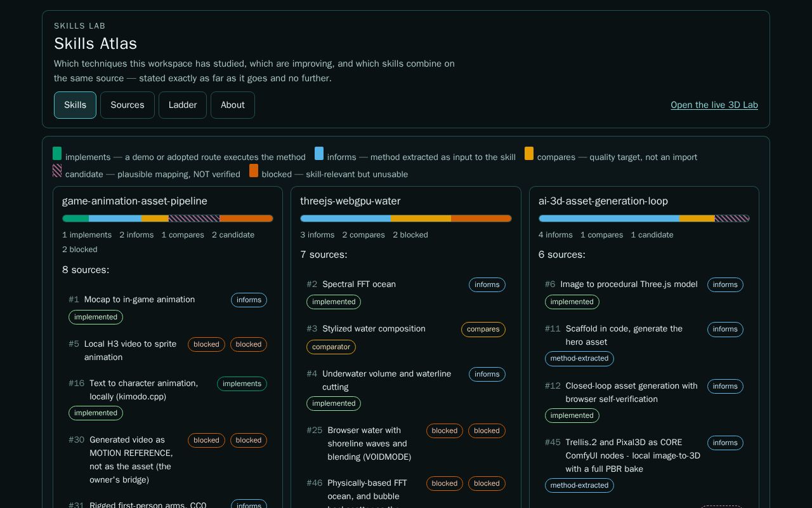The width and height of the screenshot is (812, 508).
Task: Click the green implements legend swatch
Action: 57,153
